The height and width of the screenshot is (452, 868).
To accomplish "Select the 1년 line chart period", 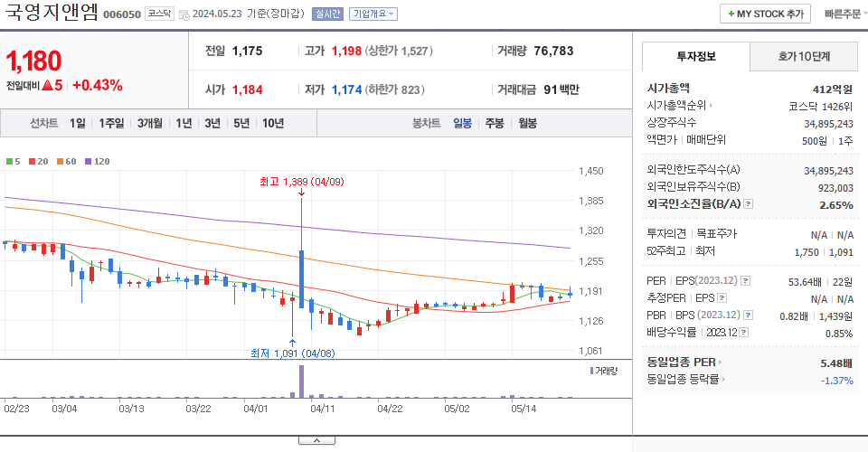I will point(184,123).
